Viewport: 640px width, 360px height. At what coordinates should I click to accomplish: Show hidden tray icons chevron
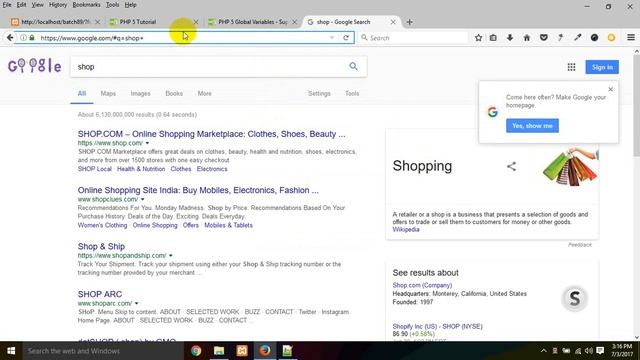pyautogui.click(x=543, y=351)
